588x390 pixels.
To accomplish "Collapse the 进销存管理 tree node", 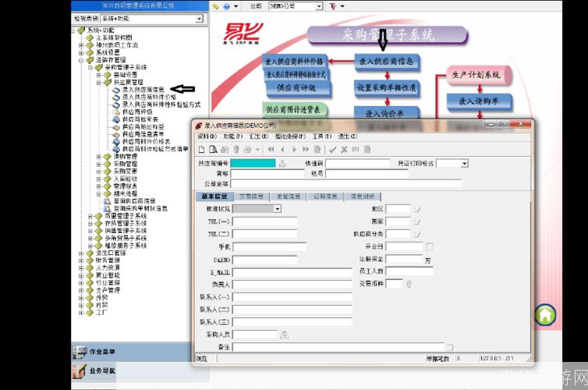I will (x=81, y=60).
